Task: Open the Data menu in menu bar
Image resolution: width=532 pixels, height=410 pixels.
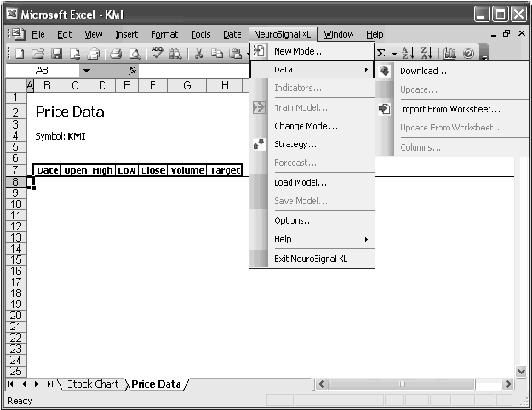Action: point(232,34)
